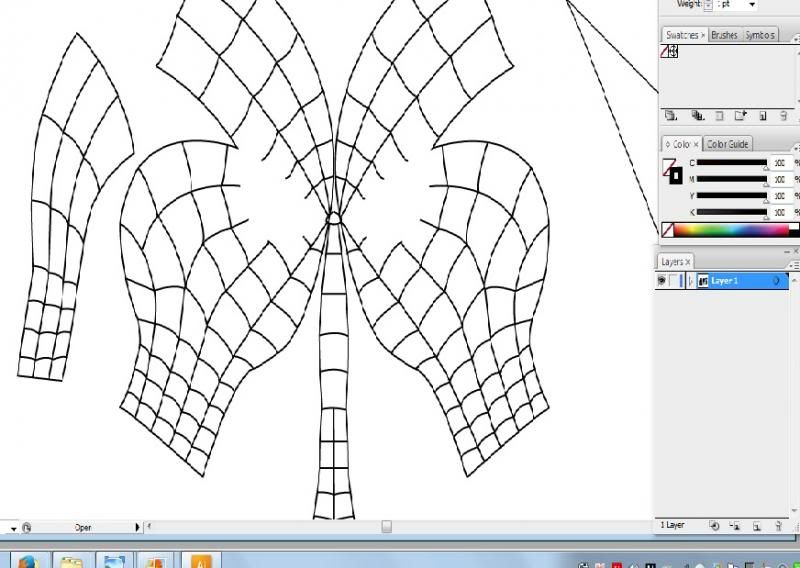Click the Black (K) color slider
Screen dimensions: 800x568
pos(732,212)
